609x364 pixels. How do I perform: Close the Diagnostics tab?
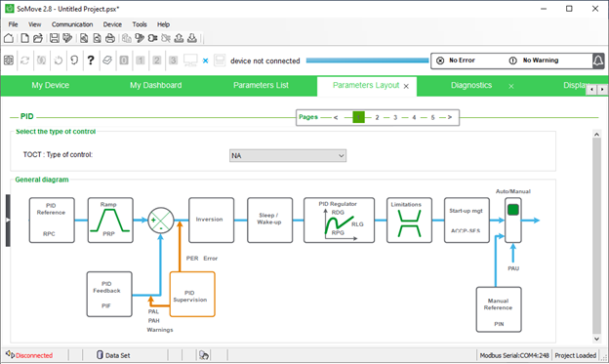(x=511, y=86)
